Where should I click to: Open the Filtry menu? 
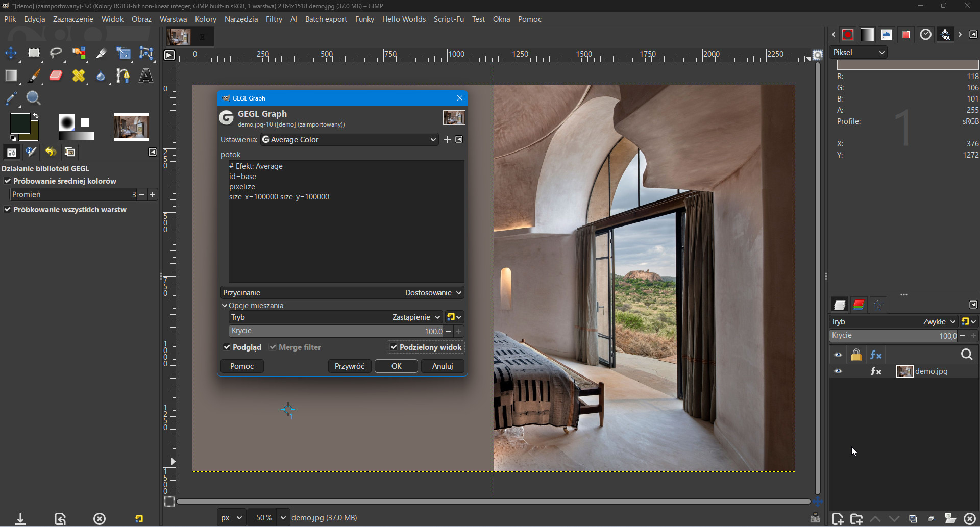274,19
